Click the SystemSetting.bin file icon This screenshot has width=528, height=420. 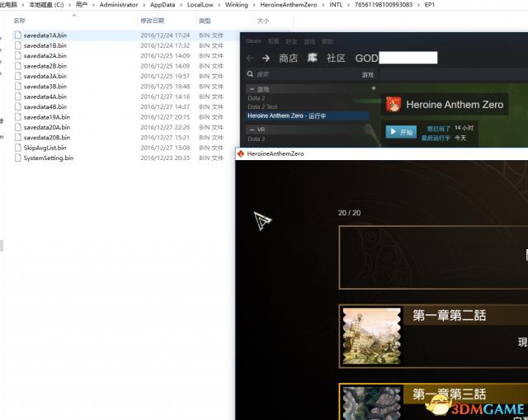18,158
